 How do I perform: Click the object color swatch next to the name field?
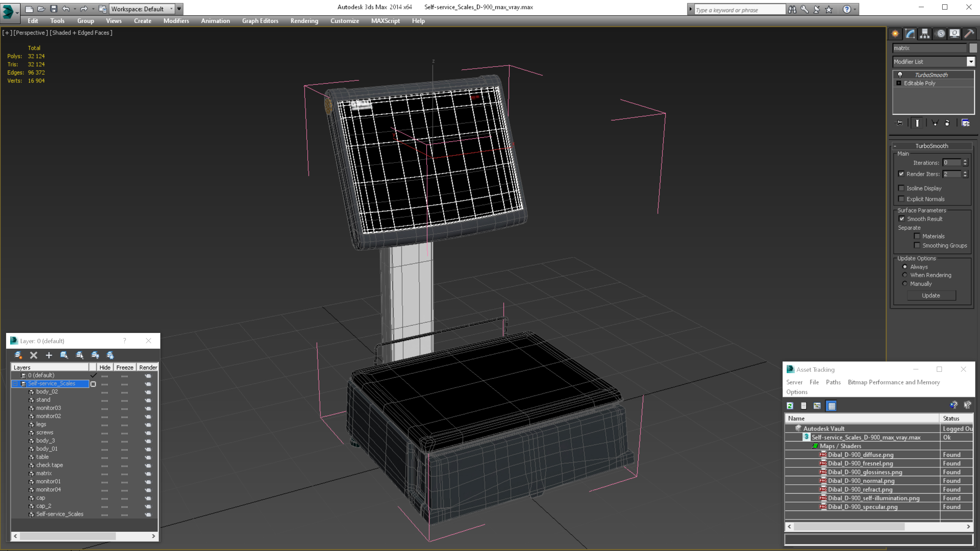(973, 48)
